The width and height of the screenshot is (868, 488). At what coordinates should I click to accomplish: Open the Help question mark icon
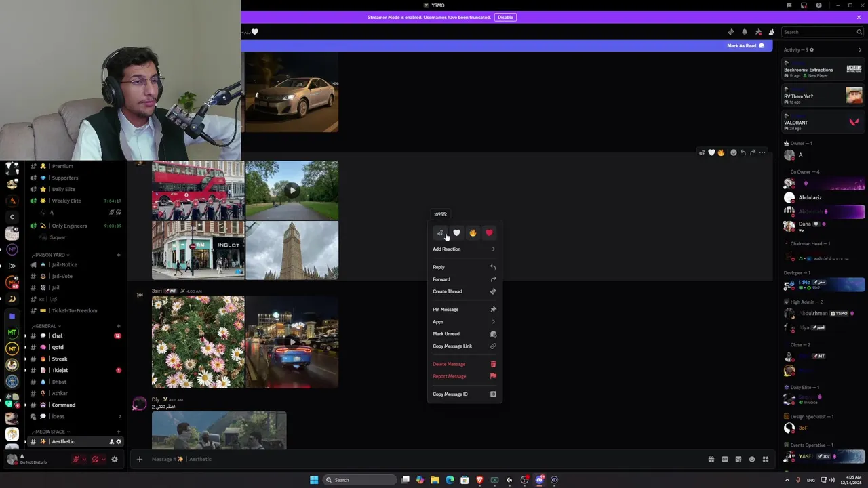point(818,5)
